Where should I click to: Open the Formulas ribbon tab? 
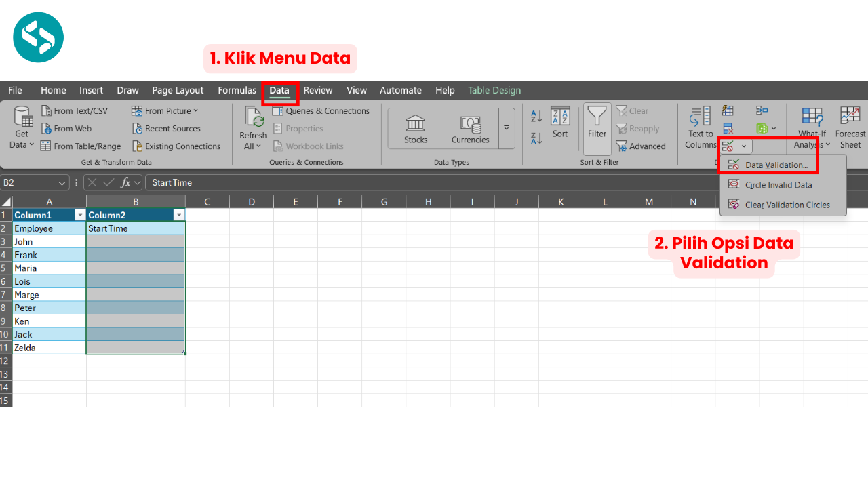pos(237,90)
